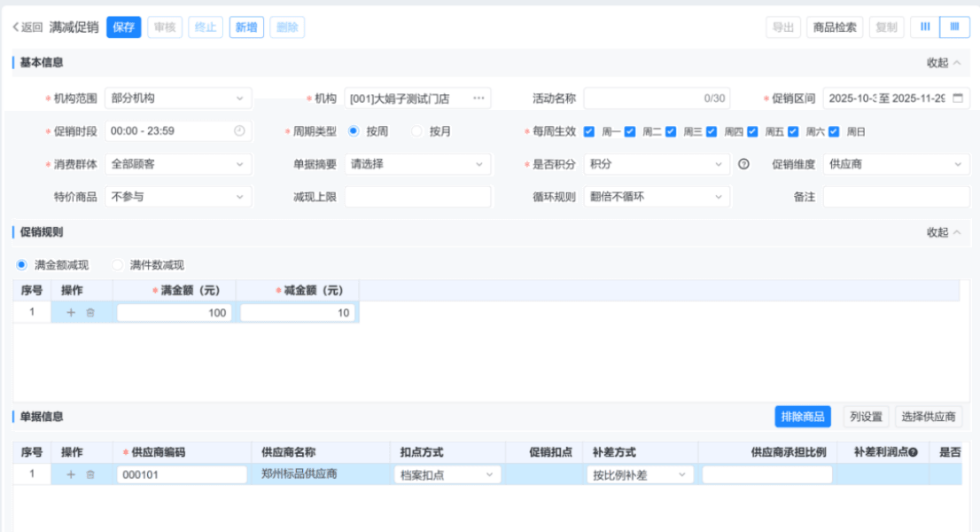Expand the 促销维度 dropdown
The image size is (980, 532).
pyautogui.click(x=896, y=164)
